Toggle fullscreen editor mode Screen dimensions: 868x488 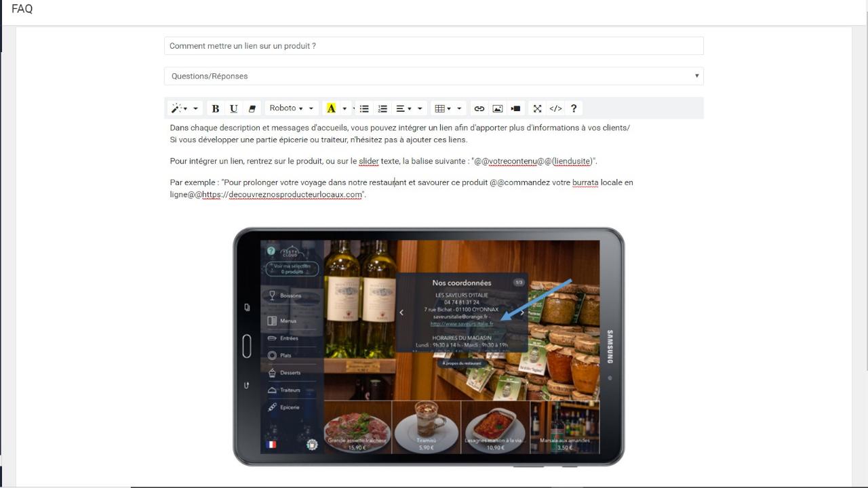537,108
